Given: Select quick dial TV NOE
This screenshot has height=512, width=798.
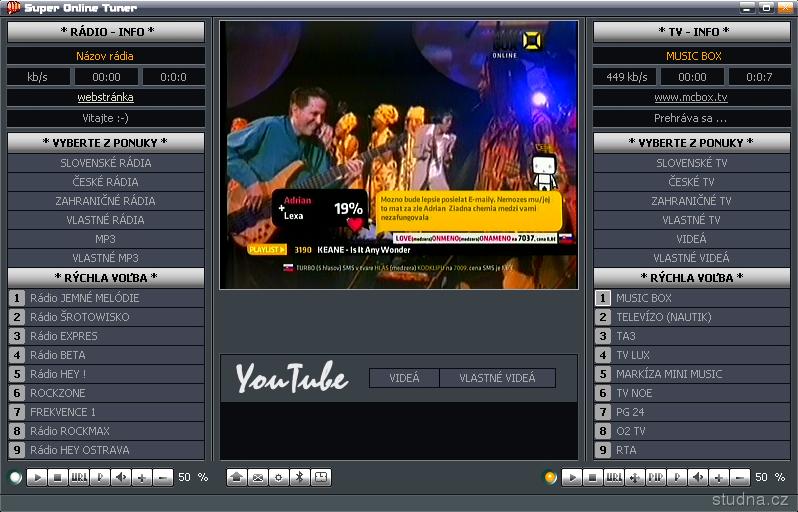Looking at the screenshot, I should (x=692, y=393).
